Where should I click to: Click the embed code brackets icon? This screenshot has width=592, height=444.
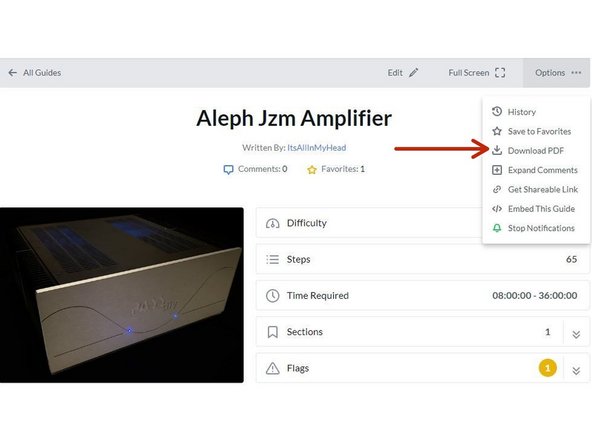click(497, 209)
